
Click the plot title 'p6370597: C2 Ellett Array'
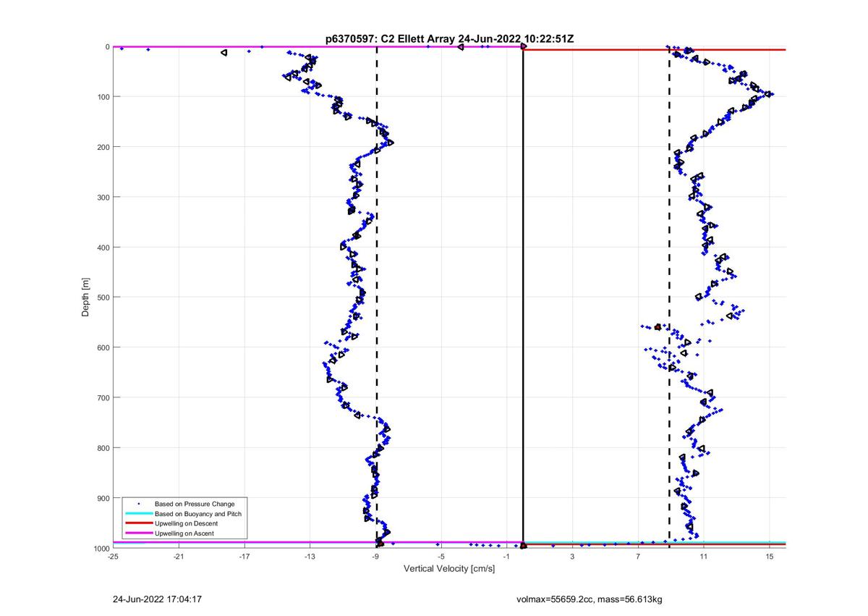(x=390, y=39)
